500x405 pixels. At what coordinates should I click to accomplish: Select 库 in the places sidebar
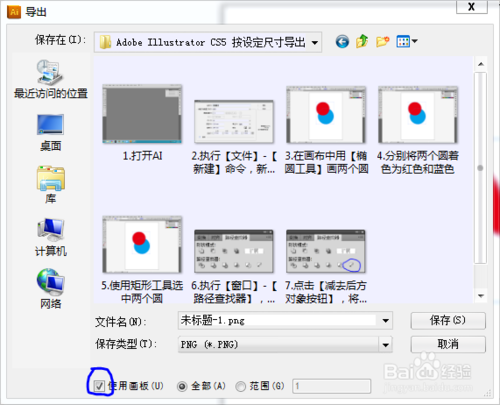coord(51,185)
